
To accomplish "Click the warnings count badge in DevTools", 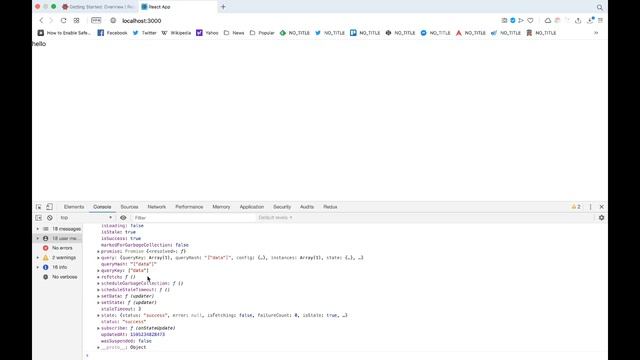I will 576,207.
